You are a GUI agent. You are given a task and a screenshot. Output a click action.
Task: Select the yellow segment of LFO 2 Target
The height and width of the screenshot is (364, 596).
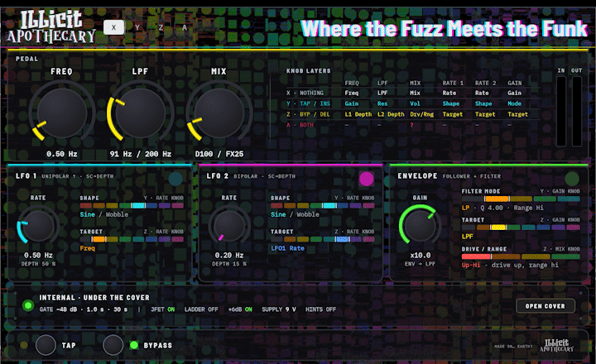point(303,239)
